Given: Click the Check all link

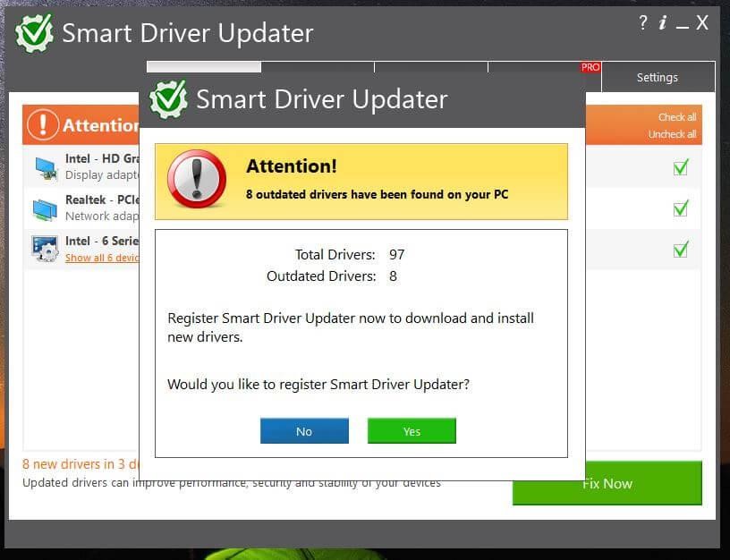Looking at the screenshot, I should pos(677,117).
